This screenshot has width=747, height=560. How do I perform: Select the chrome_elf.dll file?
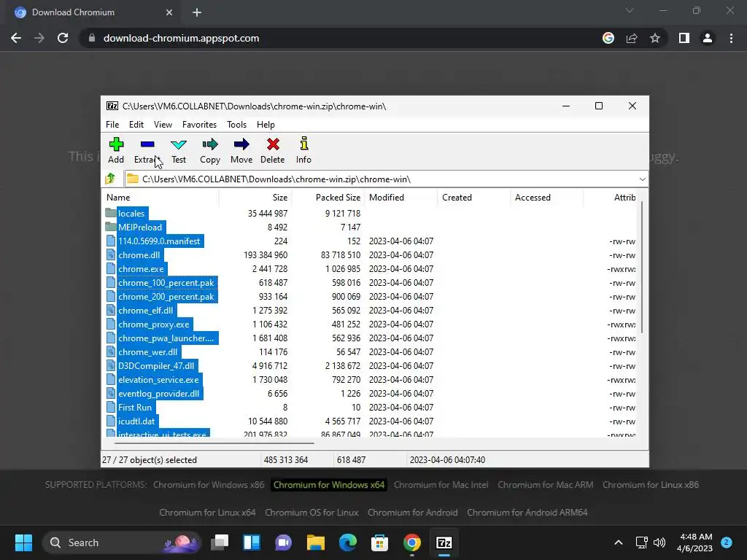[146, 311]
